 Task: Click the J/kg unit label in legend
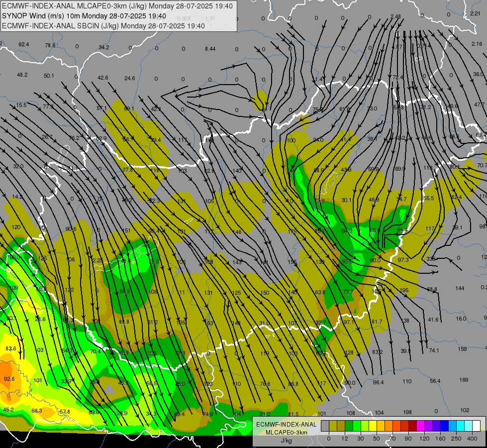tap(286, 441)
